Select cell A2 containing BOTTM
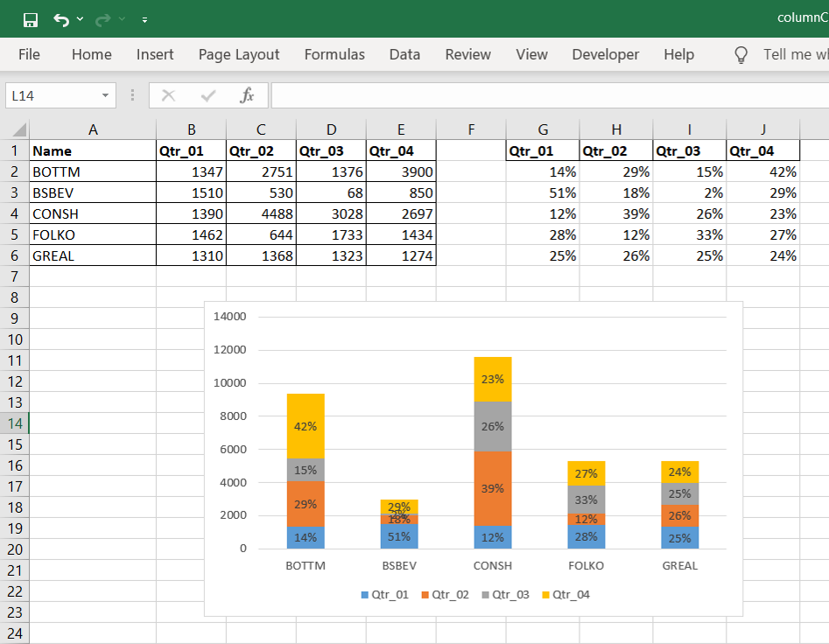Viewport: 829px width, 644px height. (93, 171)
